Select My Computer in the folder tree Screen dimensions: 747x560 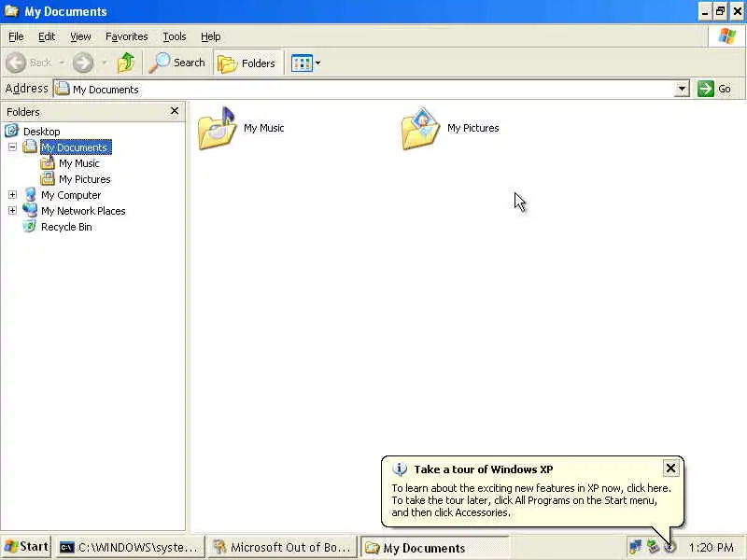[x=71, y=195]
